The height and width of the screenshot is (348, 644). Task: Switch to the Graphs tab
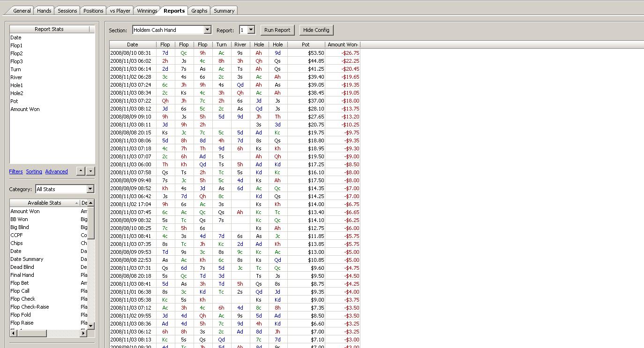click(x=199, y=11)
